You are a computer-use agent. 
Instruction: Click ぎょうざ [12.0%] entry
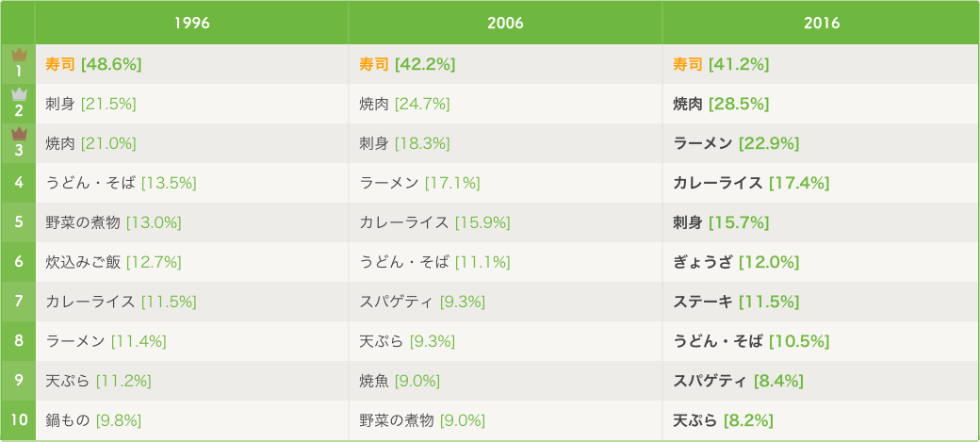click(x=736, y=262)
